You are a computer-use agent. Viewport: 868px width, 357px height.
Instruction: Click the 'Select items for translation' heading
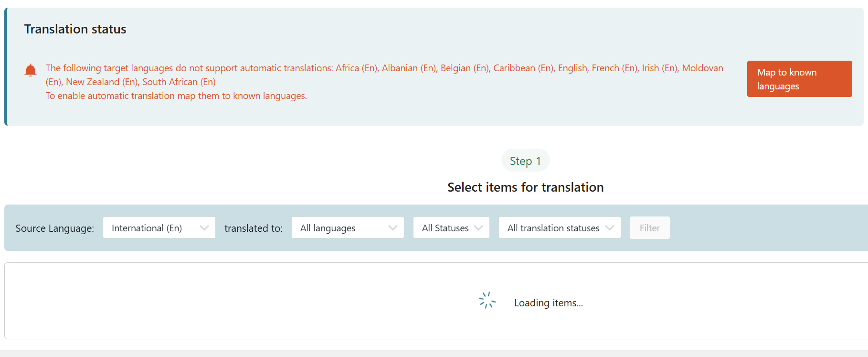pyautogui.click(x=525, y=187)
